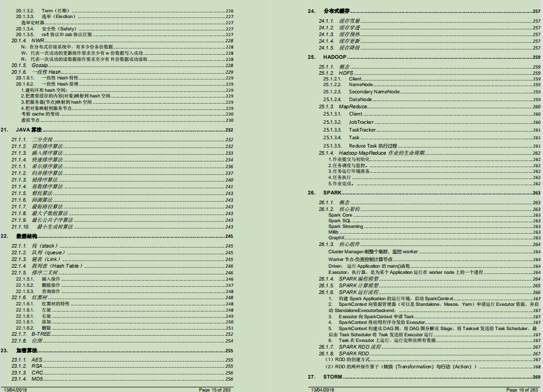The image size is (543, 392).
Task: Open '22.1.6. 红黑树' entry
Action: coord(122,298)
